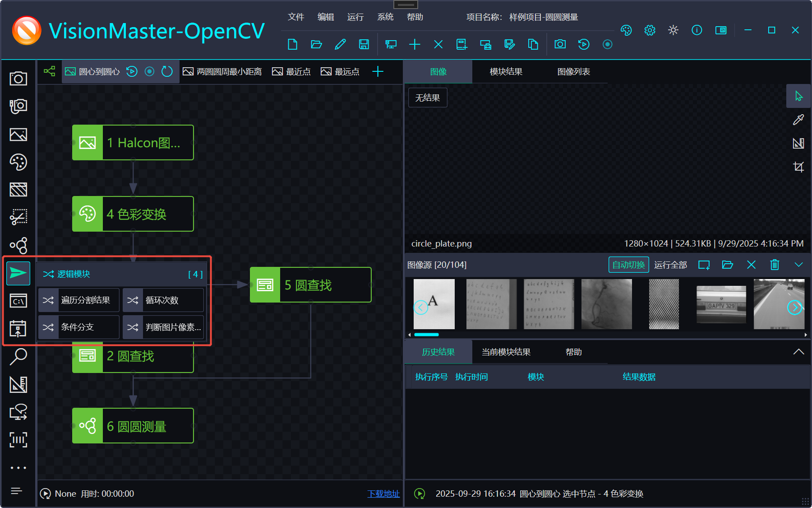Open settings gear icon in title bar
Viewport: 812px width, 508px height.
[650, 30]
